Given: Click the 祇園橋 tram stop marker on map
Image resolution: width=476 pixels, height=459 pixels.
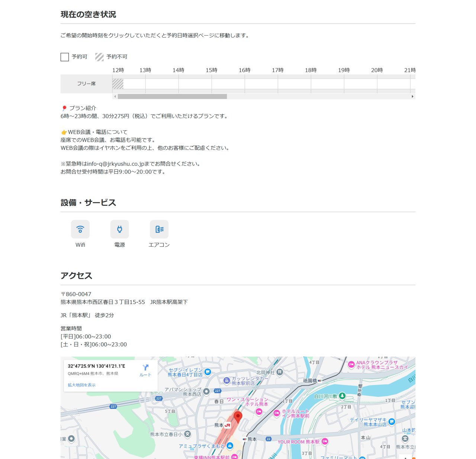Looking at the screenshot, I should pyautogui.click(x=319, y=381).
